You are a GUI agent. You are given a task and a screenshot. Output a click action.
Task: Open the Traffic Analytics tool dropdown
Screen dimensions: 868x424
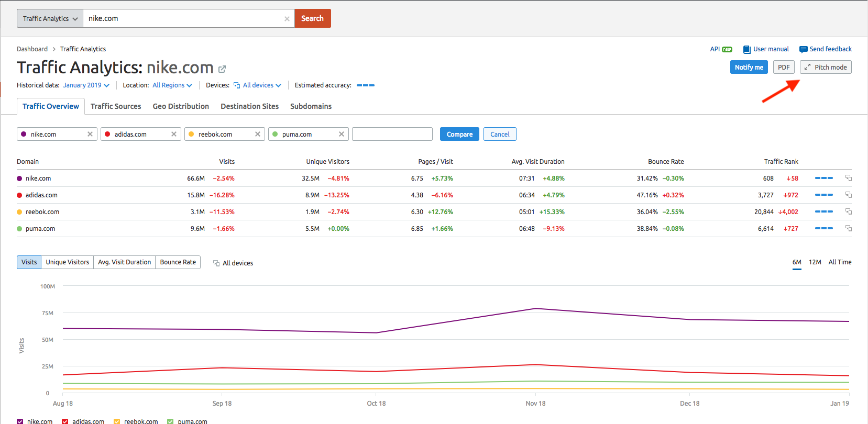(x=50, y=19)
